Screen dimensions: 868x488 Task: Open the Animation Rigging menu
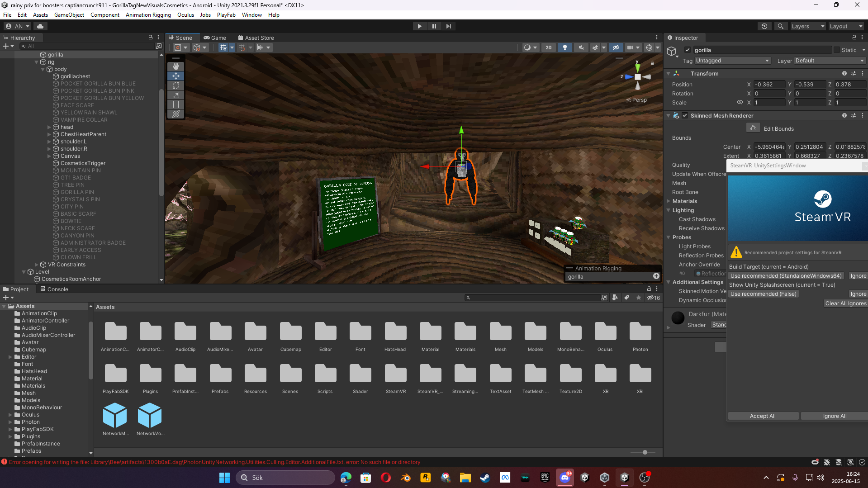tap(148, 15)
